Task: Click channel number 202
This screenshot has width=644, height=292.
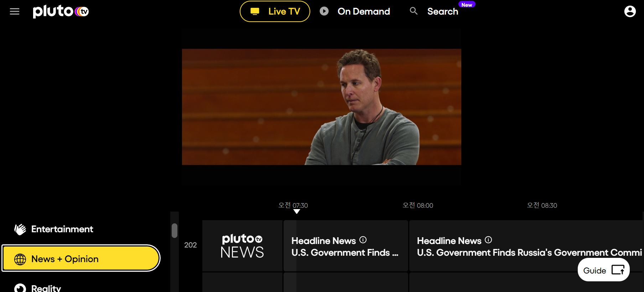Action: (x=191, y=245)
